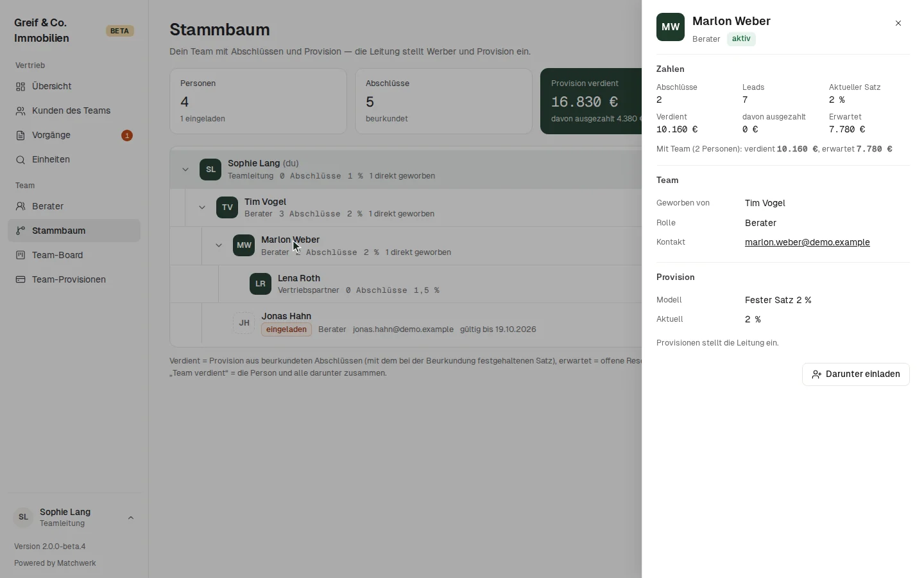Click the red Vorgänge notification badge

[x=127, y=136]
